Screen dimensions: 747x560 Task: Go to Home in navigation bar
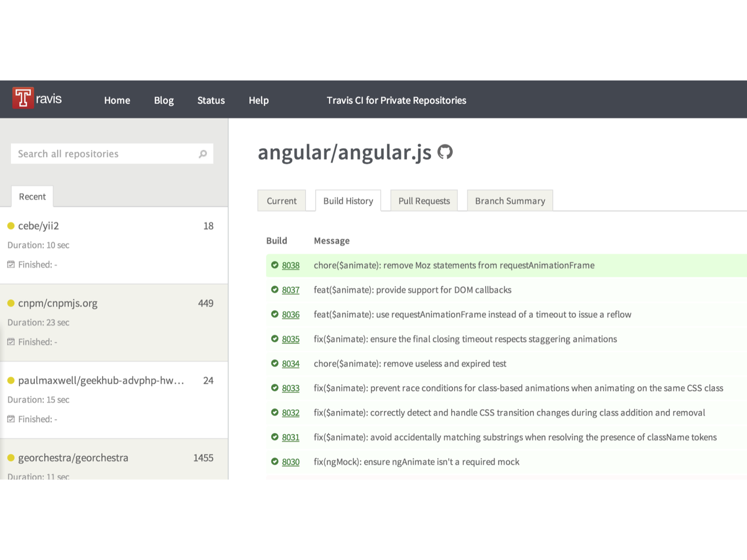tap(117, 100)
